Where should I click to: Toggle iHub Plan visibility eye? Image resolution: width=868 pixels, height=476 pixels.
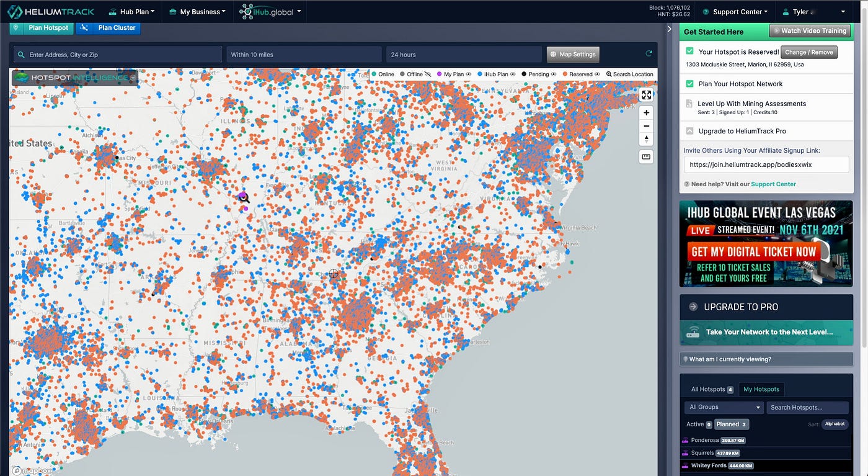pos(512,74)
